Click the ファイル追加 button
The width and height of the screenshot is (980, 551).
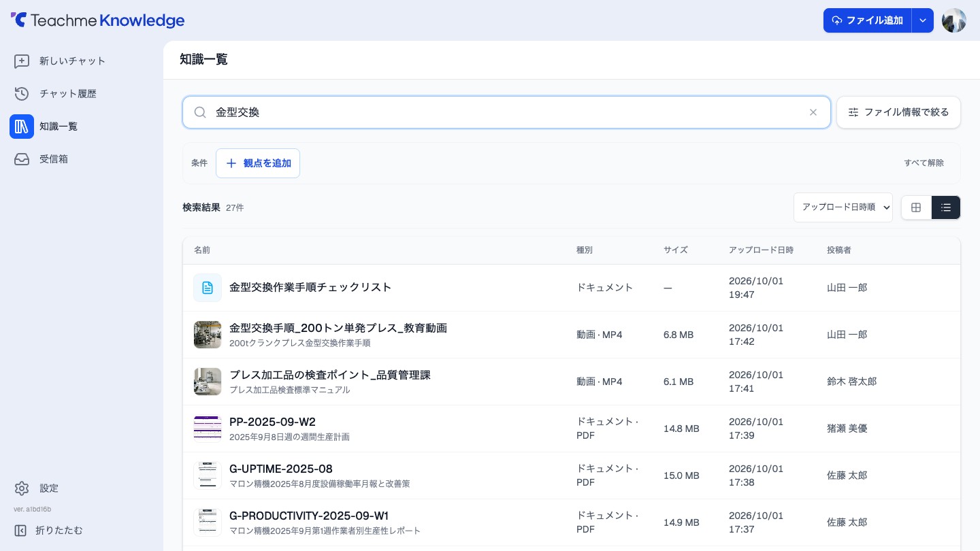click(x=867, y=20)
